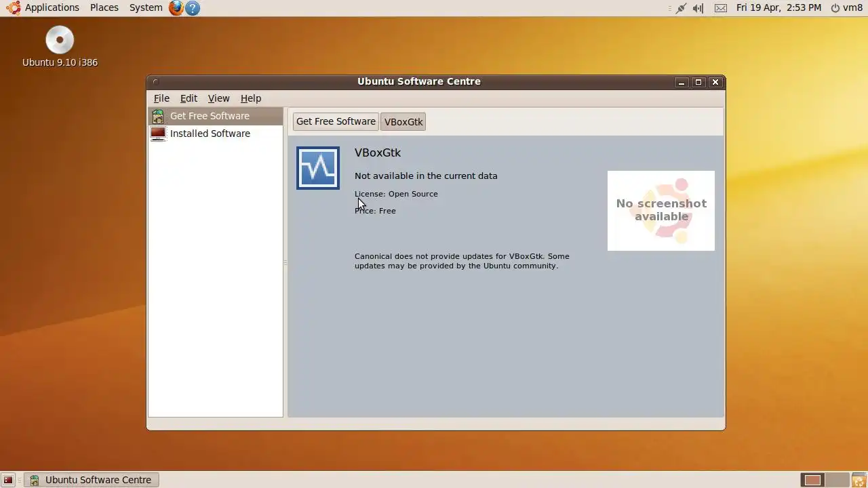Launch Firefox from top panel
The image size is (868, 488).
click(176, 8)
